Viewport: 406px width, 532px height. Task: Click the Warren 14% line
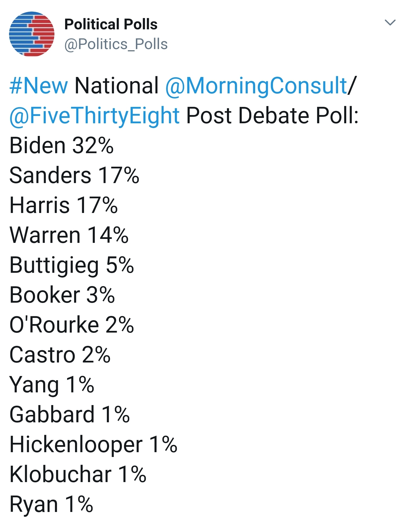pyautogui.click(x=69, y=235)
